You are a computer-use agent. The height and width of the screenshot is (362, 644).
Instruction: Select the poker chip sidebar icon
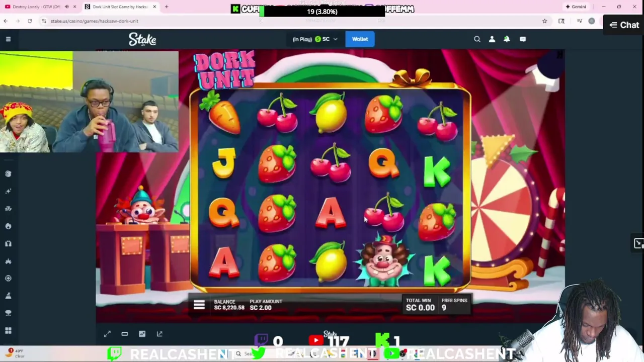pos(8,278)
